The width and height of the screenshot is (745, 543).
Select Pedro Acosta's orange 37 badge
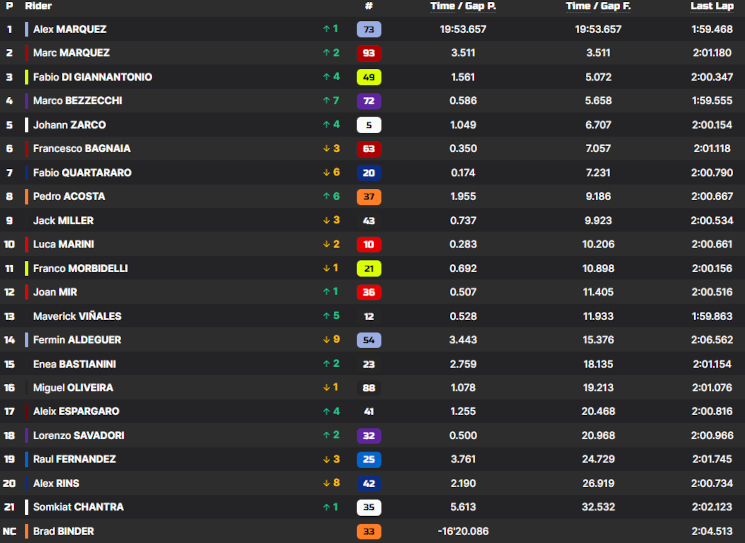[369, 197]
